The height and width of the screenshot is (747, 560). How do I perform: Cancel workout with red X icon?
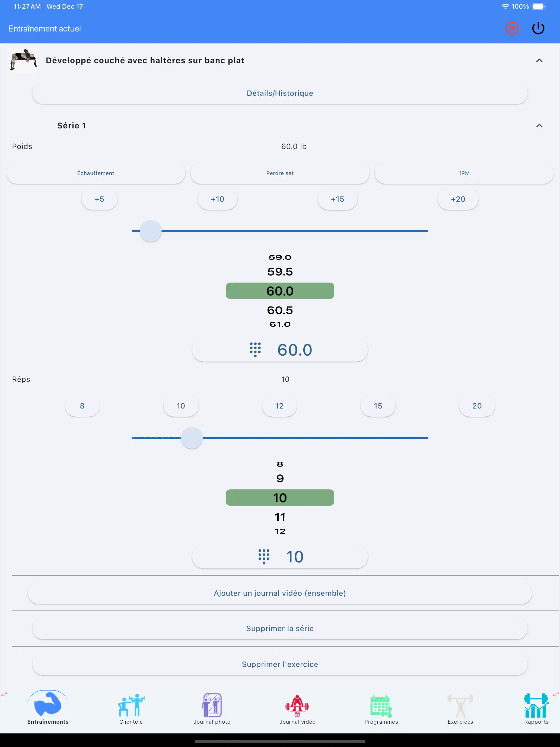pos(512,29)
